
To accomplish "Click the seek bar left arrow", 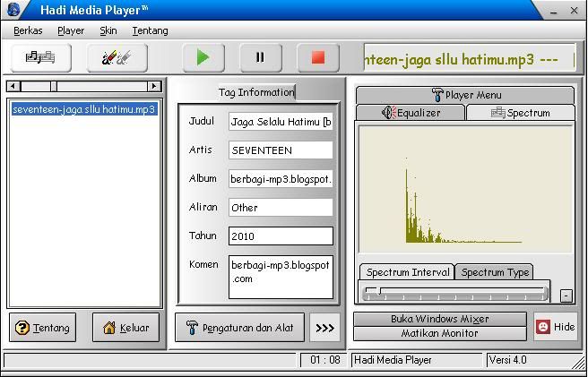I will [x=13, y=86].
